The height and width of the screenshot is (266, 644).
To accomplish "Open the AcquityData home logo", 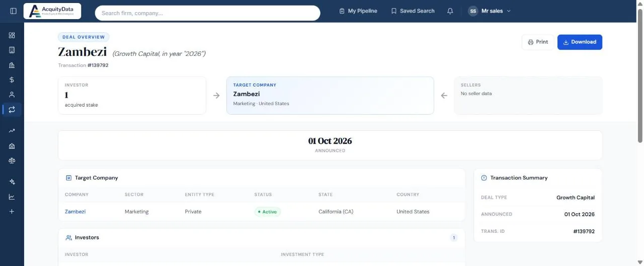I will pyautogui.click(x=52, y=11).
